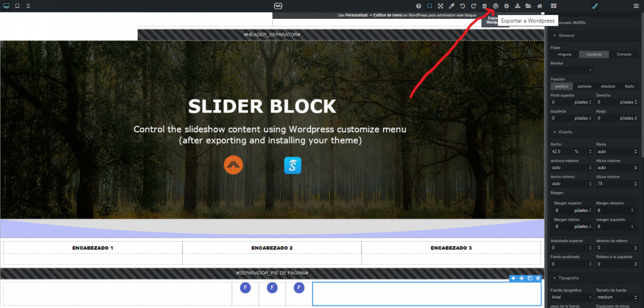Click the Export to WordPress icon

point(495,6)
